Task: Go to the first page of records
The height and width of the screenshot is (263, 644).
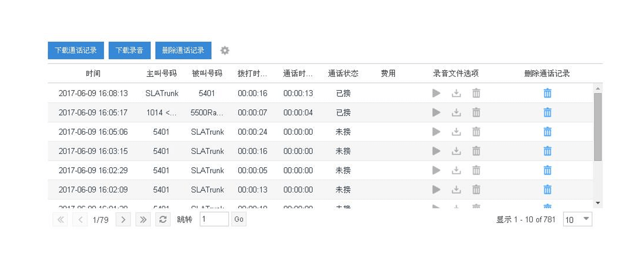Action: tap(60, 219)
